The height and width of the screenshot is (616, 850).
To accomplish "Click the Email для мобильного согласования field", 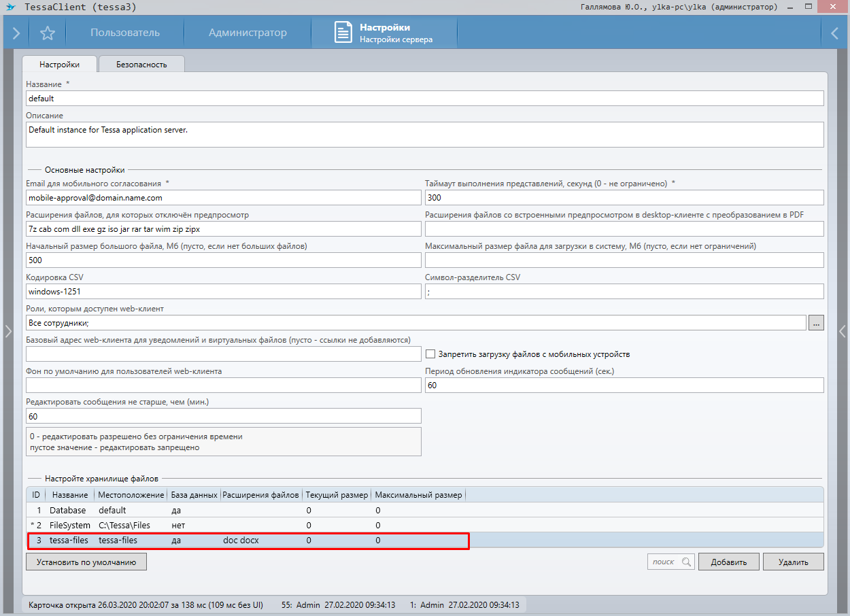I will tap(223, 198).
